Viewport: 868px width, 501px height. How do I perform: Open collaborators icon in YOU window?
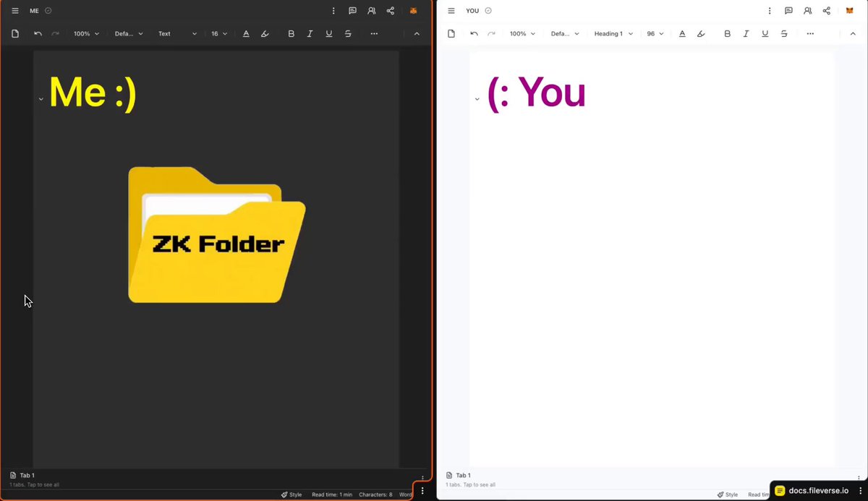tap(807, 11)
